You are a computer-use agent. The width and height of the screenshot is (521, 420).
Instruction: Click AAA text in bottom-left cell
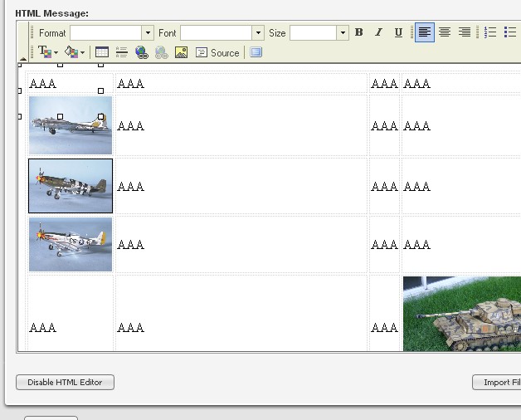pos(42,328)
